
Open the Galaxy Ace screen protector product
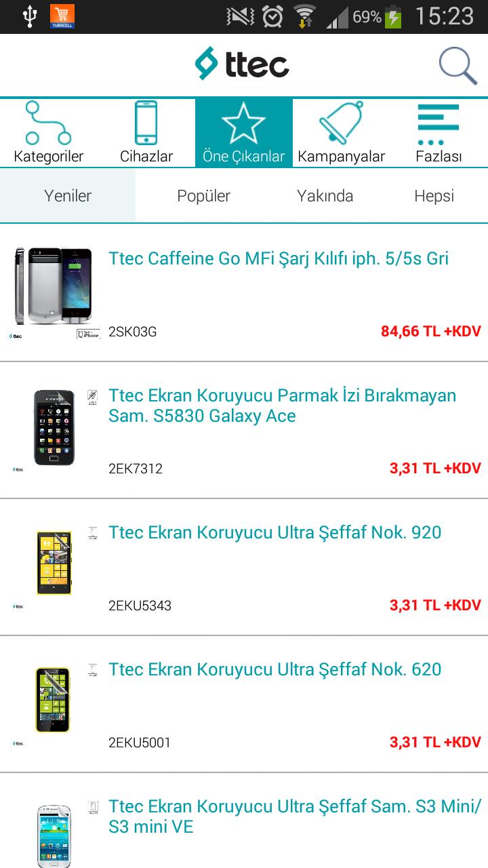click(x=282, y=406)
